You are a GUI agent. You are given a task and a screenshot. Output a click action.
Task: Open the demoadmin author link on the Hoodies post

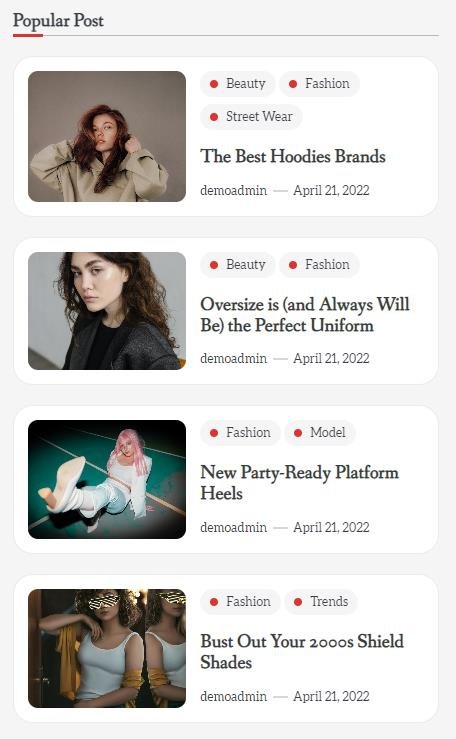234,190
